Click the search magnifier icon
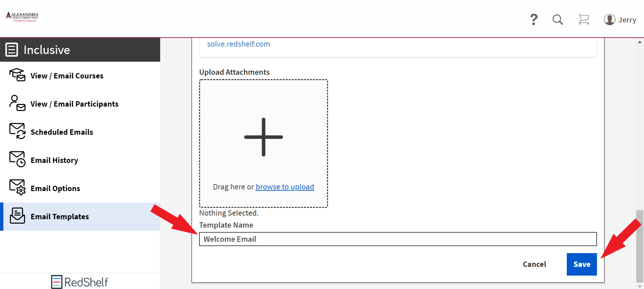 pos(558,19)
